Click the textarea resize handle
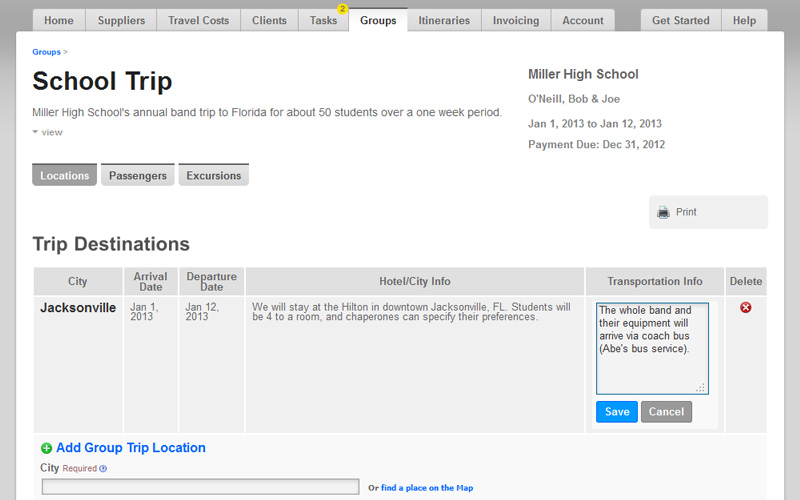800x500 pixels. coord(701,388)
